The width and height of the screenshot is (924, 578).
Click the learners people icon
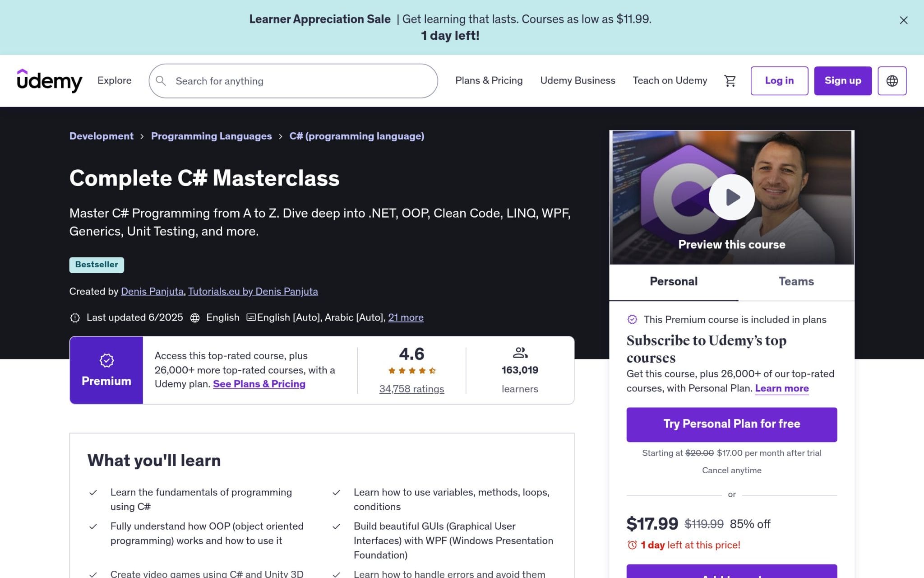click(x=520, y=352)
